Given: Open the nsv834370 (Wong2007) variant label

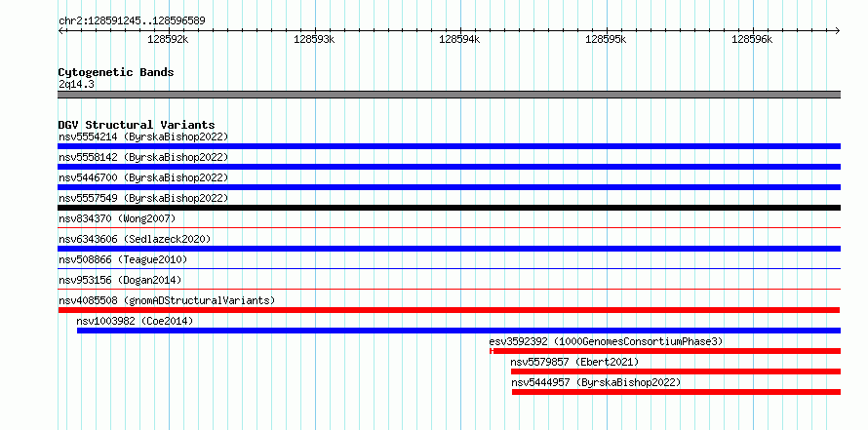Looking at the screenshot, I should (x=117, y=218).
